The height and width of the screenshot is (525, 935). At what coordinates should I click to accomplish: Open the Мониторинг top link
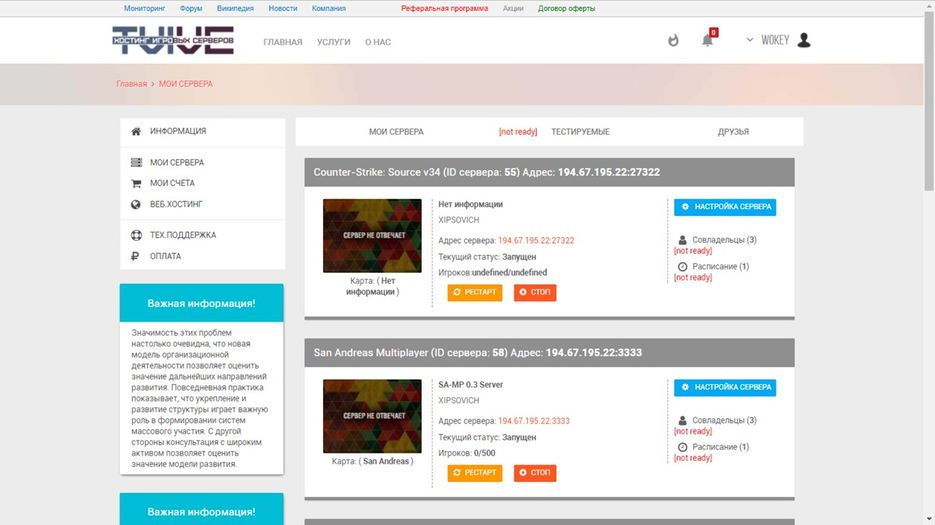(x=144, y=8)
